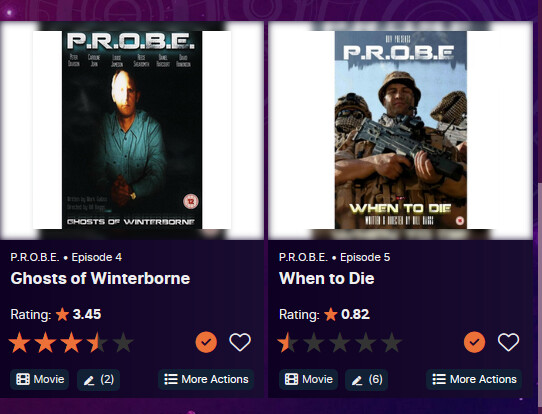Toggle watched checkmark for When to Die
The width and height of the screenshot is (542, 414).
[474, 342]
